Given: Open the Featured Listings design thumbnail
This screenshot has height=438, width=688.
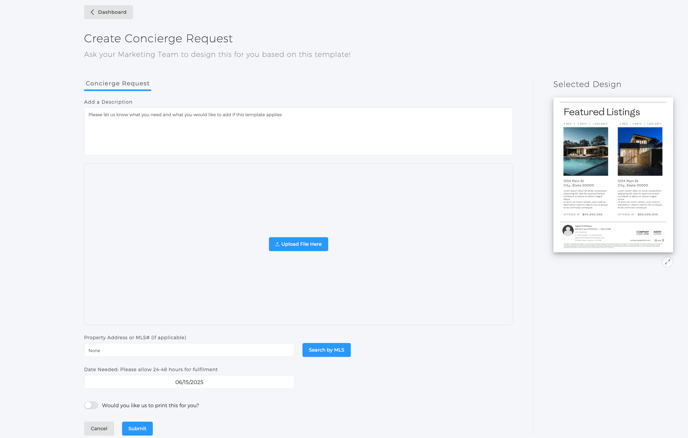Looking at the screenshot, I should tap(613, 175).
